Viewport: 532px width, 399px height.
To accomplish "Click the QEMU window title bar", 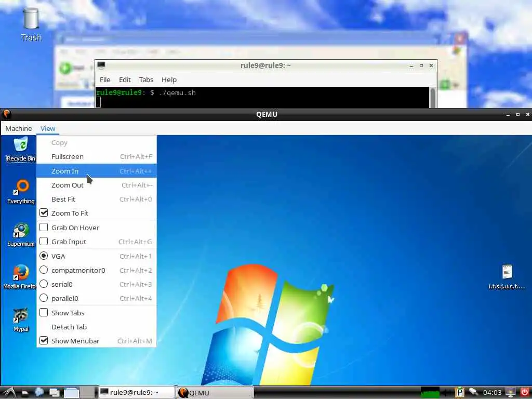I will pos(267,114).
